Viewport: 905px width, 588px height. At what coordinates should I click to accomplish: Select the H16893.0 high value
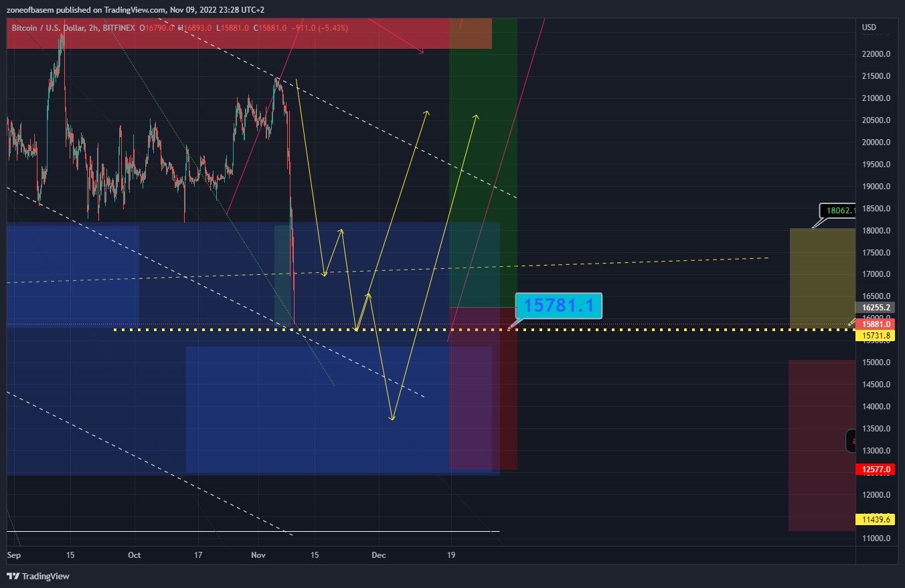tap(195, 28)
